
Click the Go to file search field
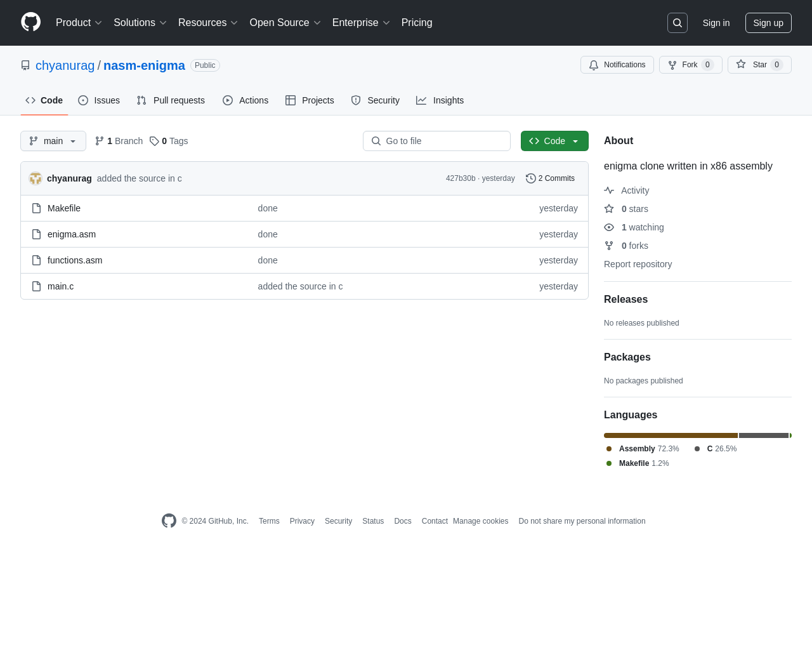coord(436,141)
